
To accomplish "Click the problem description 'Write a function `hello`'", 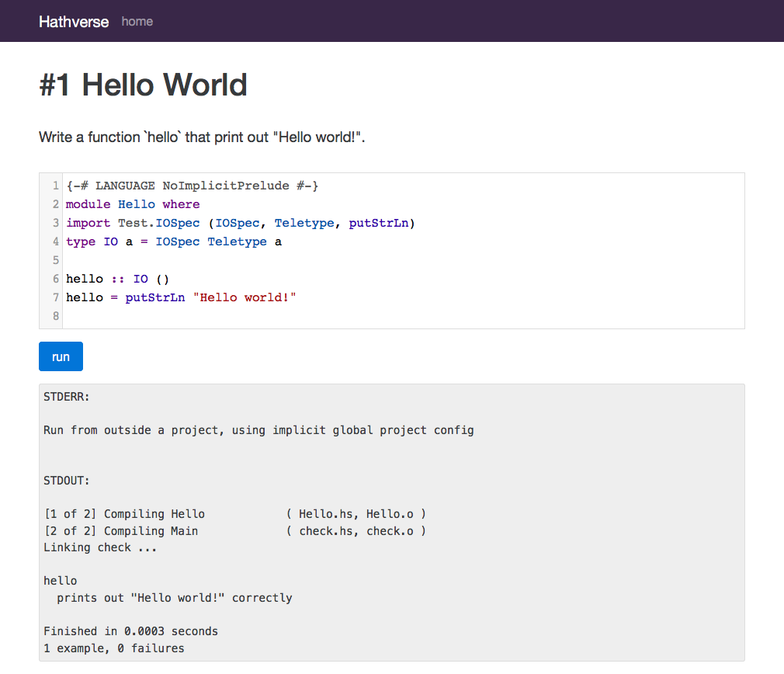I will click(x=202, y=137).
